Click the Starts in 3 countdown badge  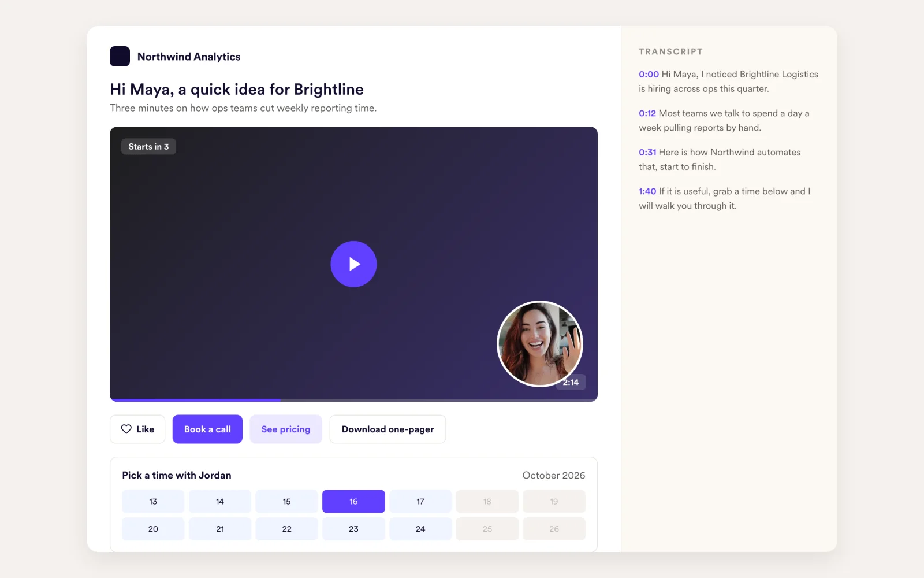coord(148,147)
